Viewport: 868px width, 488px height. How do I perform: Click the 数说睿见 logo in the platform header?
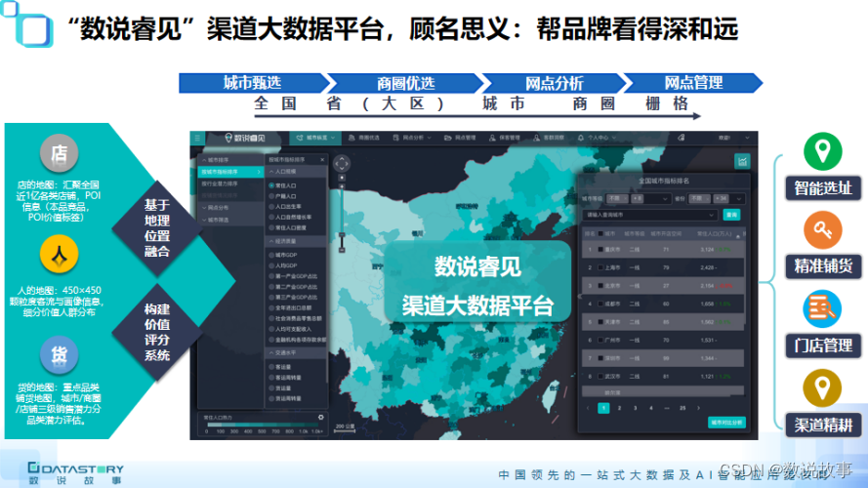pyautogui.click(x=245, y=138)
